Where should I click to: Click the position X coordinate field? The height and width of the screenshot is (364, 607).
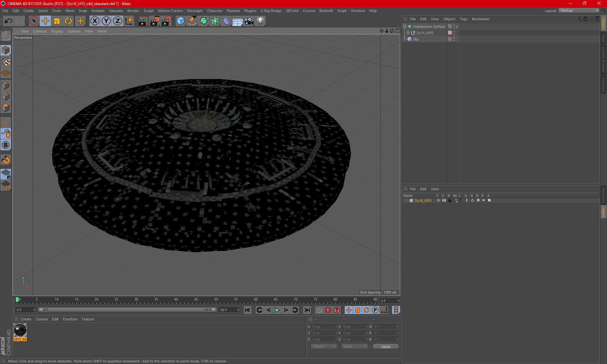point(324,327)
